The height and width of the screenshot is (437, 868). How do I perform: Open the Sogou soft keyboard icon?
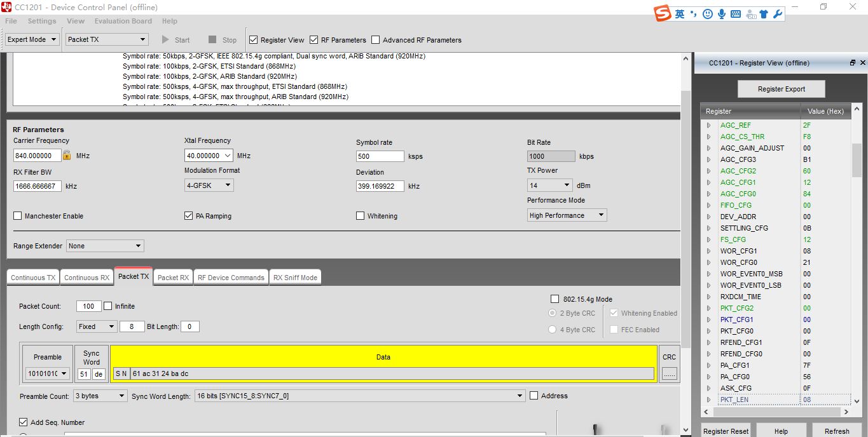click(736, 13)
